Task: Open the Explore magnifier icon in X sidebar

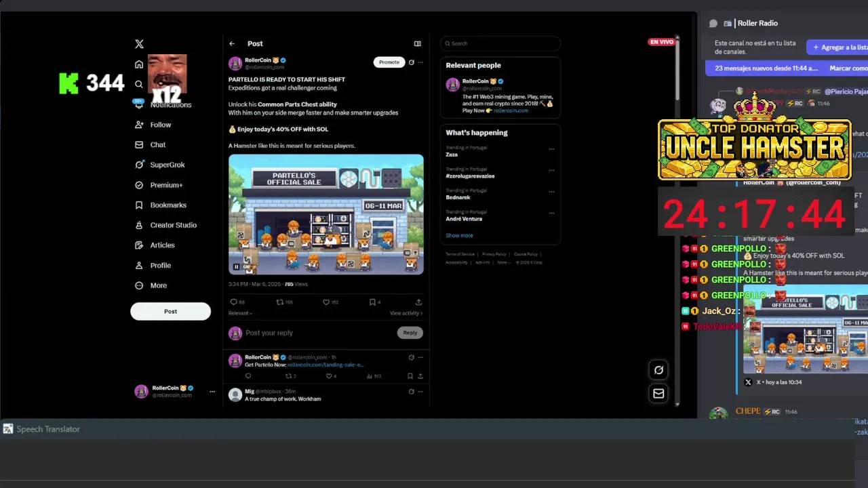Action: point(139,84)
